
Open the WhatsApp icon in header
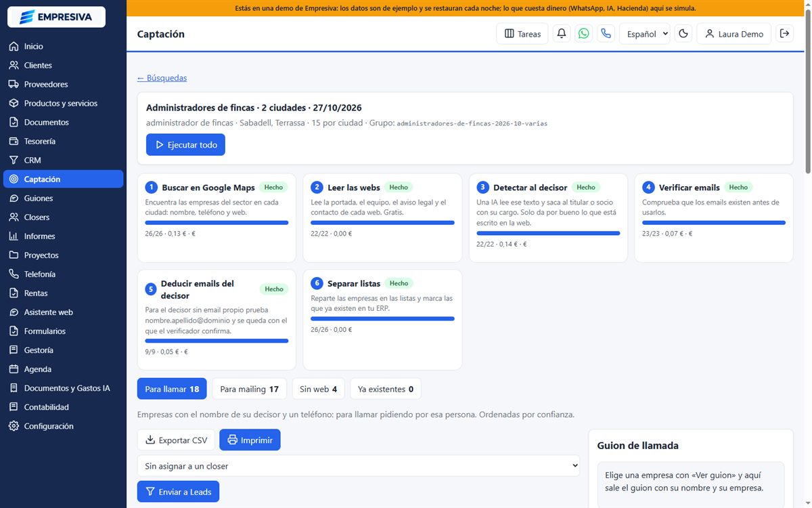pos(583,33)
